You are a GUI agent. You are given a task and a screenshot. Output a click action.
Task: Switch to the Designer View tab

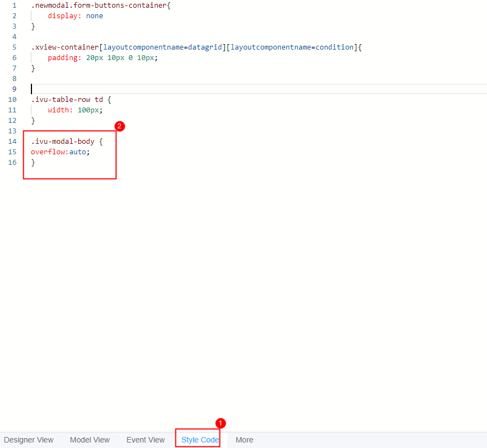[29, 440]
